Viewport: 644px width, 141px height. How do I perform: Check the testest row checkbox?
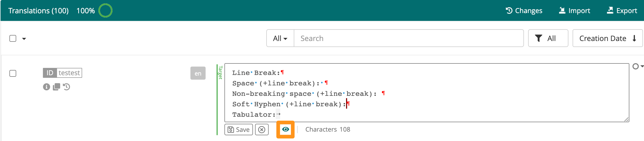click(13, 73)
